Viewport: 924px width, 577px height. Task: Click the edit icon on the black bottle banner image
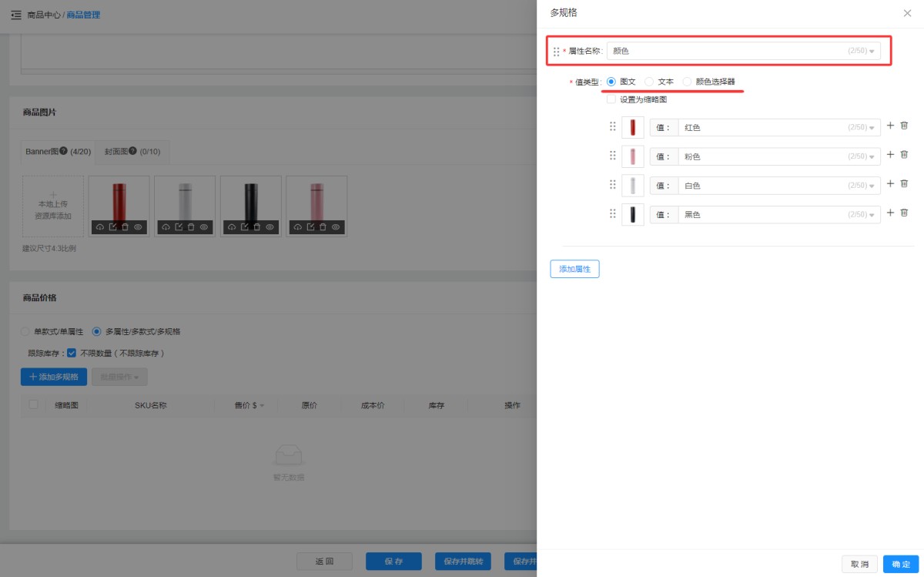click(x=245, y=227)
